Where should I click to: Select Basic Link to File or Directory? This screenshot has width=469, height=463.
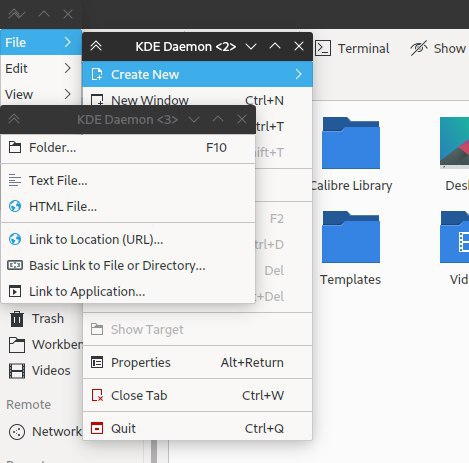click(x=128, y=265)
